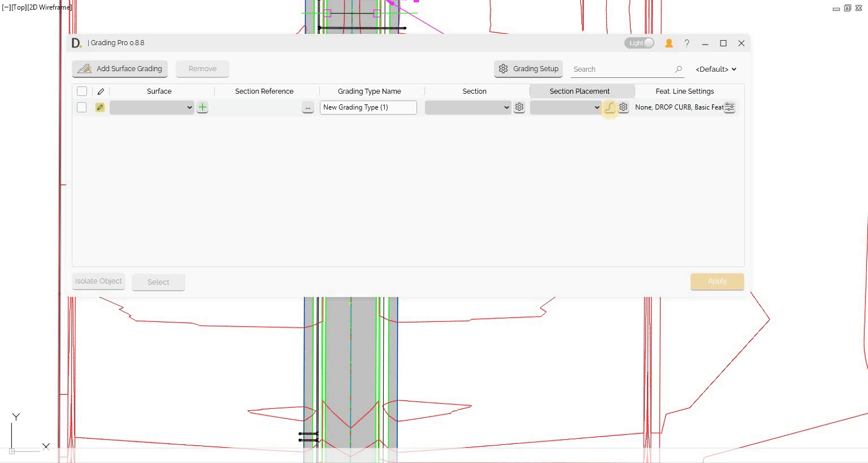Click the user account icon in title bar
Viewport: 868px width, 463px height.
[669, 42]
